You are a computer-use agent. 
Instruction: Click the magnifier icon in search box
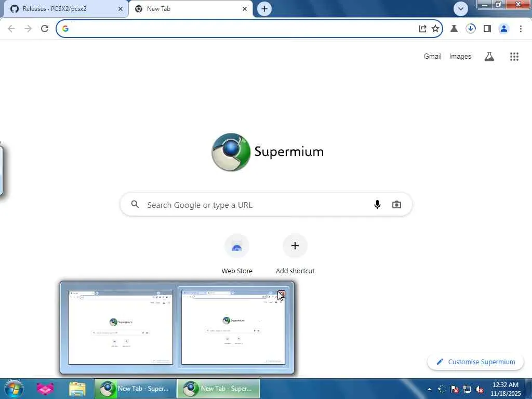tap(135, 204)
